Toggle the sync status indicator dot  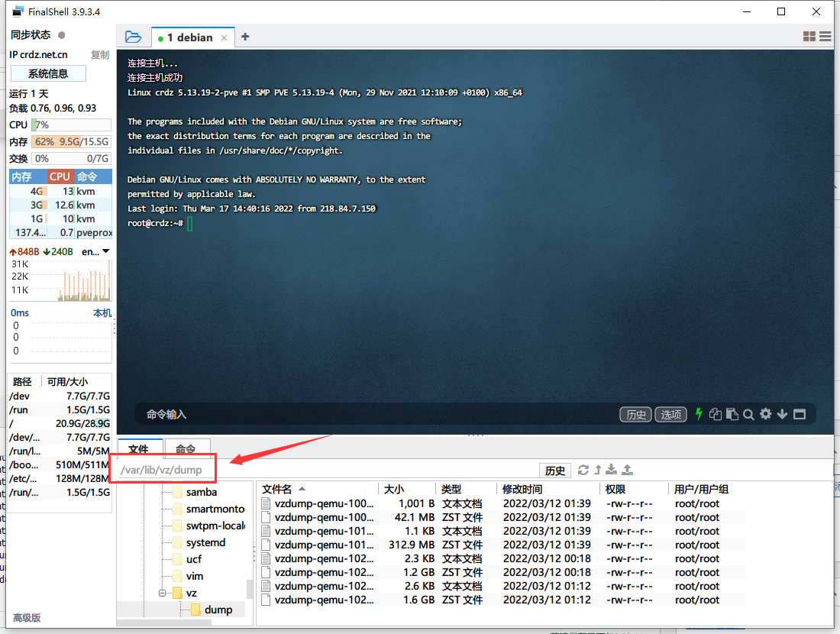pyautogui.click(x=62, y=35)
